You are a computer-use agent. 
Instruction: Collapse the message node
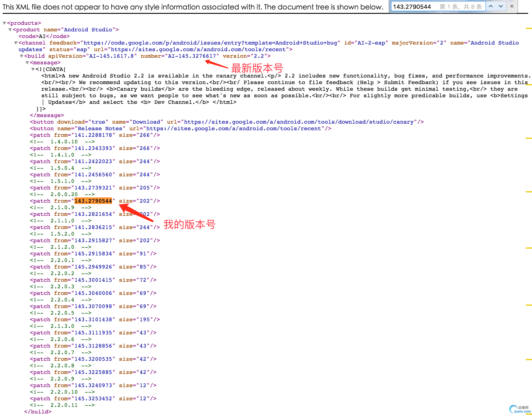pyautogui.click(x=27, y=63)
